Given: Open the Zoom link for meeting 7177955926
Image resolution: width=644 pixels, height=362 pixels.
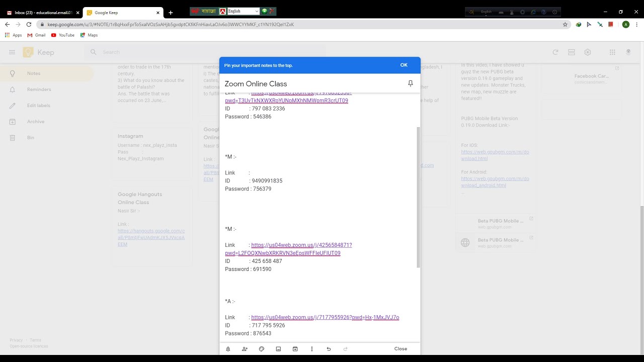Looking at the screenshot, I should [x=325, y=318].
